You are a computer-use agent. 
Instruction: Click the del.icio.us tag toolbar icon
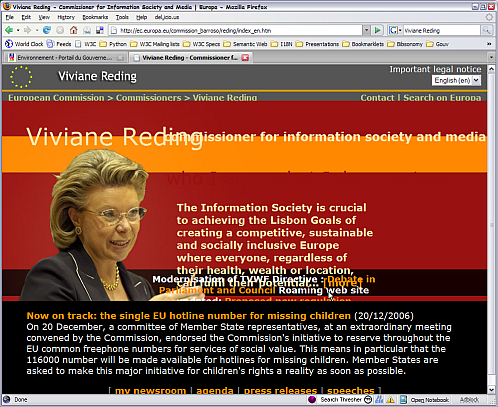(100, 30)
